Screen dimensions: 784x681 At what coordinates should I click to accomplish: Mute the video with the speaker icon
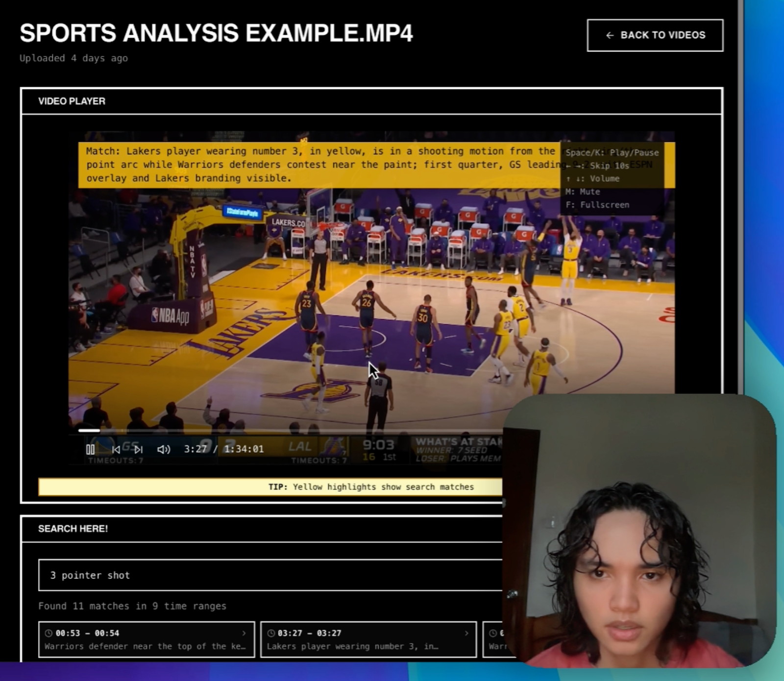point(163,449)
